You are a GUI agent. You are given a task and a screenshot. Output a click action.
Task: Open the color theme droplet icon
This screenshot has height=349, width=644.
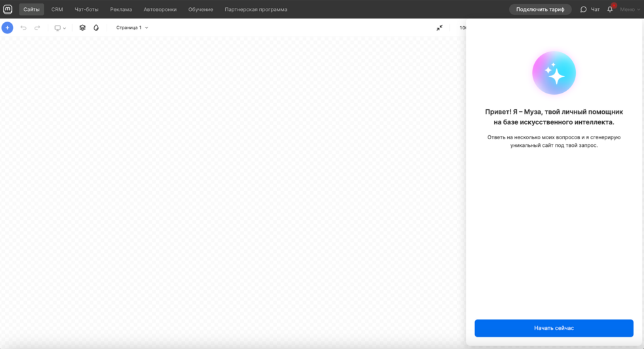coord(96,27)
